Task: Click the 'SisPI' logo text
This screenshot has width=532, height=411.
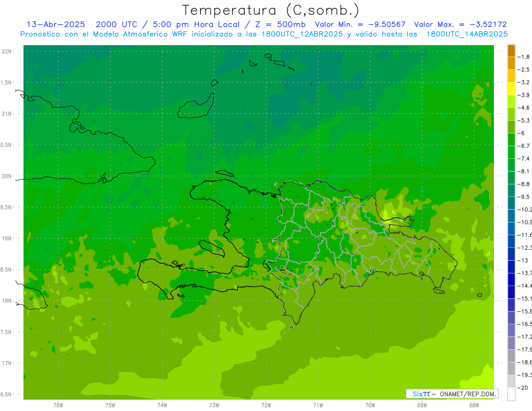Action: 421,394
